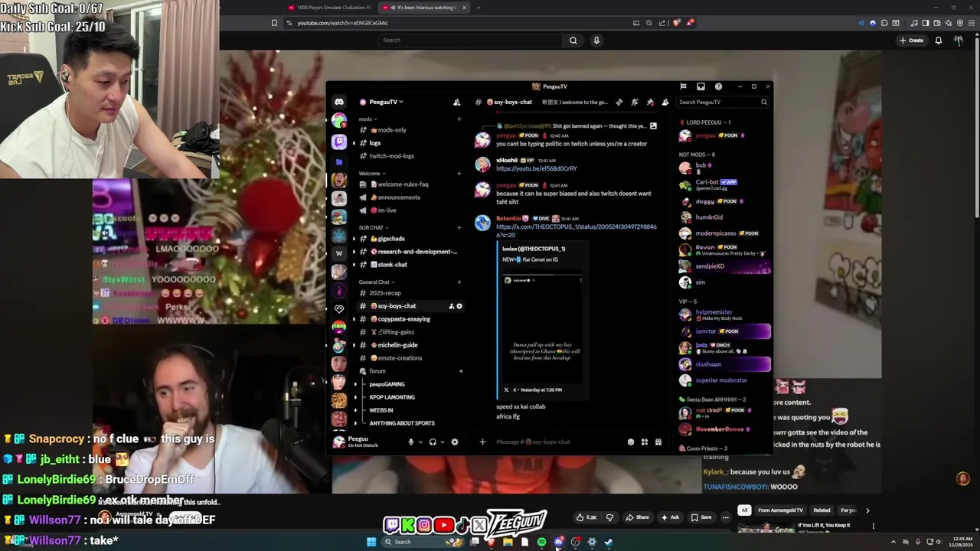Collapse the SUB CHAT category
This screenshot has width=980, height=551.
click(374, 227)
